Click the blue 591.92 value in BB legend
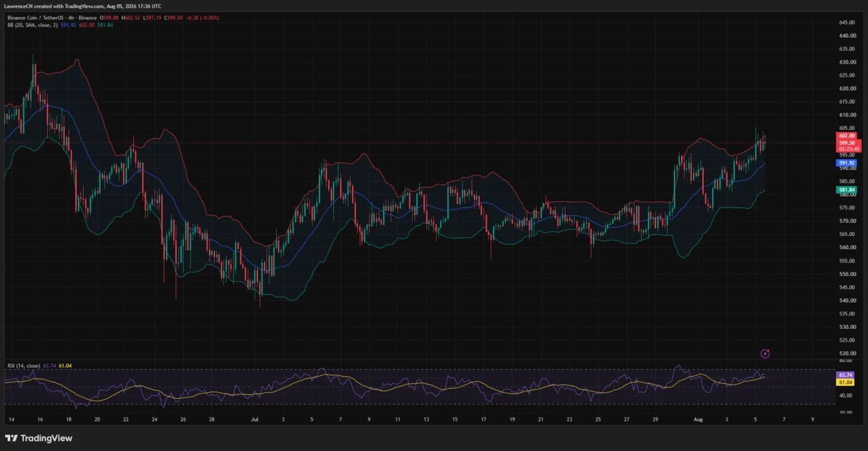Viewport: 868px width, 451px height. (x=68, y=25)
